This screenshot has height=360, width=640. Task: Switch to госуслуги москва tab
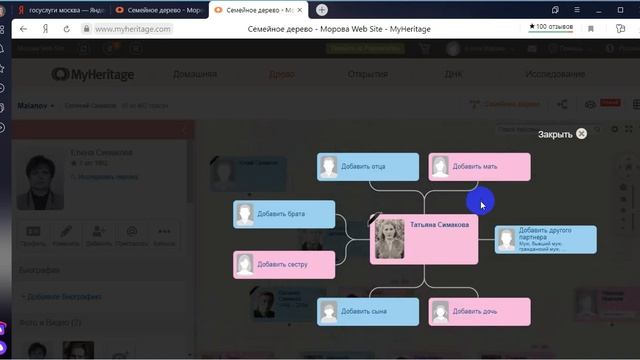[x=61, y=10]
